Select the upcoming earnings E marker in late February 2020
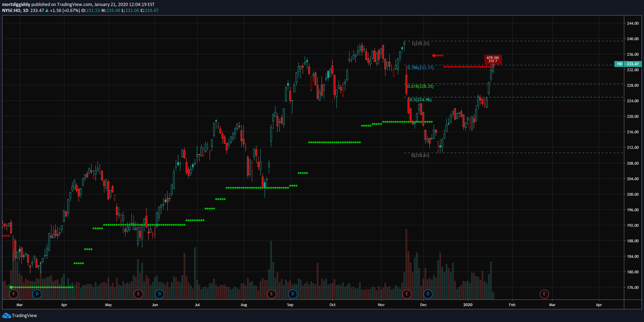The height and width of the screenshot is (322, 644). pyautogui.click(x=544, y=294)
